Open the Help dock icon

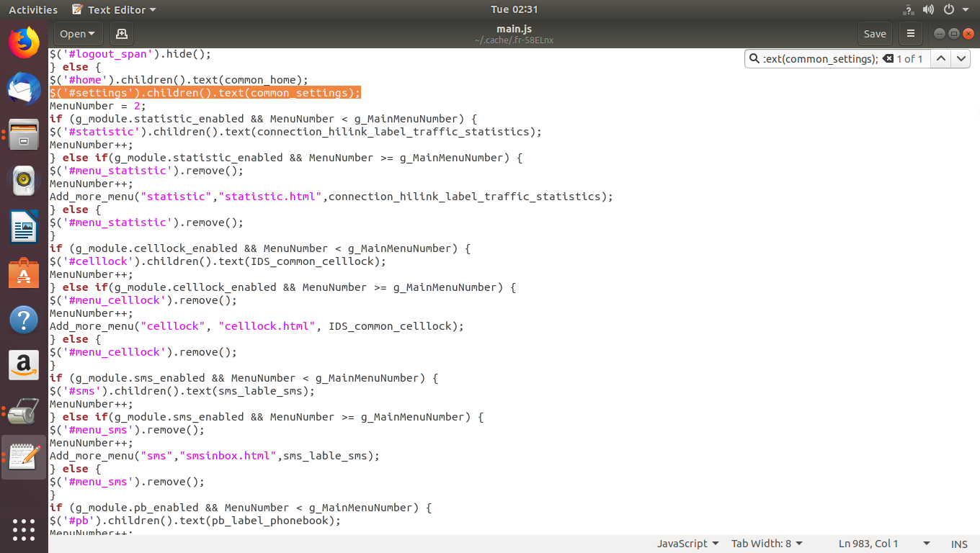point(24,319)
